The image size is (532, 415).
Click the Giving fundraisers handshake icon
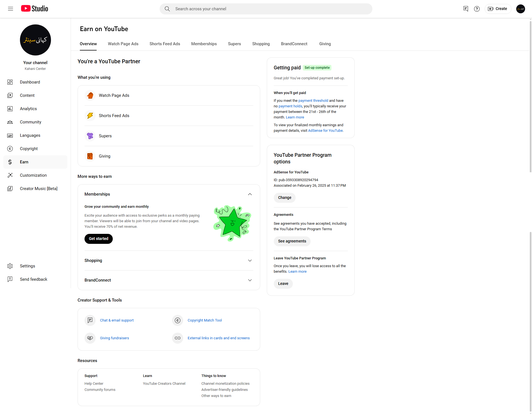pyautogui.click(x=90, y=338)
